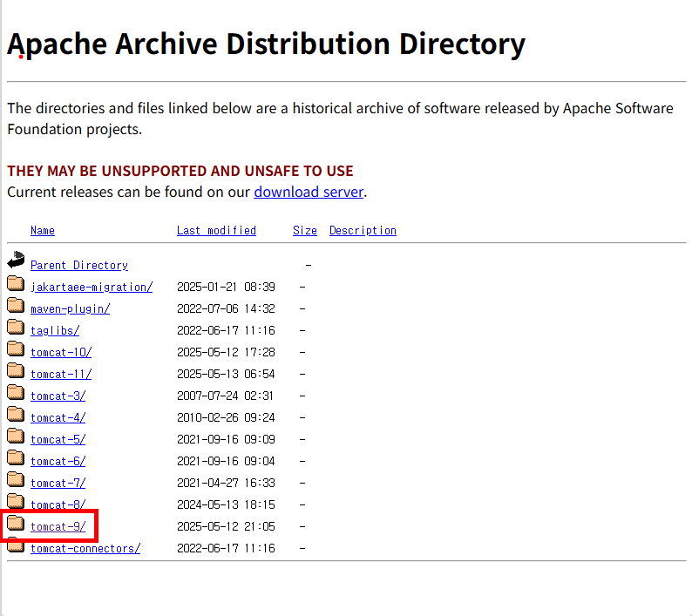Click the date 2022-07-06 14:32
This screenshot has height=616, width=692.
226,309
